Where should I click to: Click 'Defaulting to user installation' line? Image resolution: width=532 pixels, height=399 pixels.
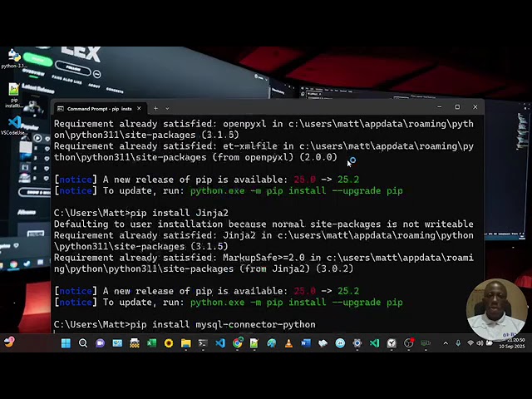pyautogui.click(x=264, y=224)
